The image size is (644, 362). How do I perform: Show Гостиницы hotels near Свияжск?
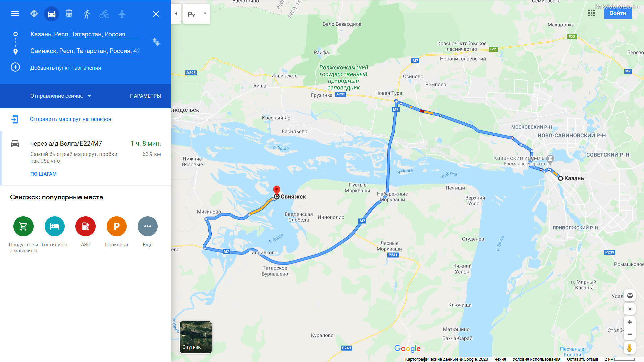54,232
